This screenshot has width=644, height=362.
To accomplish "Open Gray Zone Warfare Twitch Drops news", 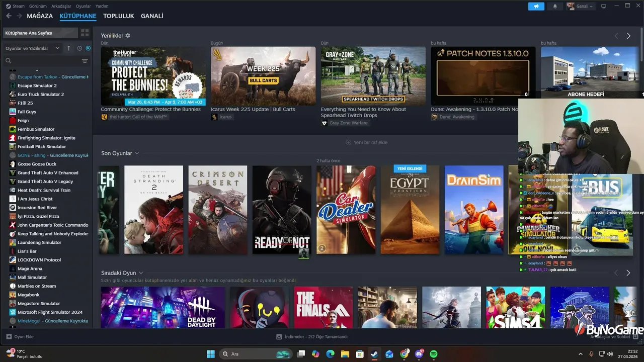I will [x=373, y=76].
